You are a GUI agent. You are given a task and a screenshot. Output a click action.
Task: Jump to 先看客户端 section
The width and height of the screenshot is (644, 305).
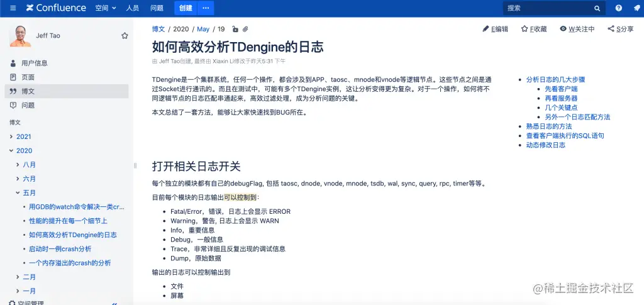pos(562,89)
